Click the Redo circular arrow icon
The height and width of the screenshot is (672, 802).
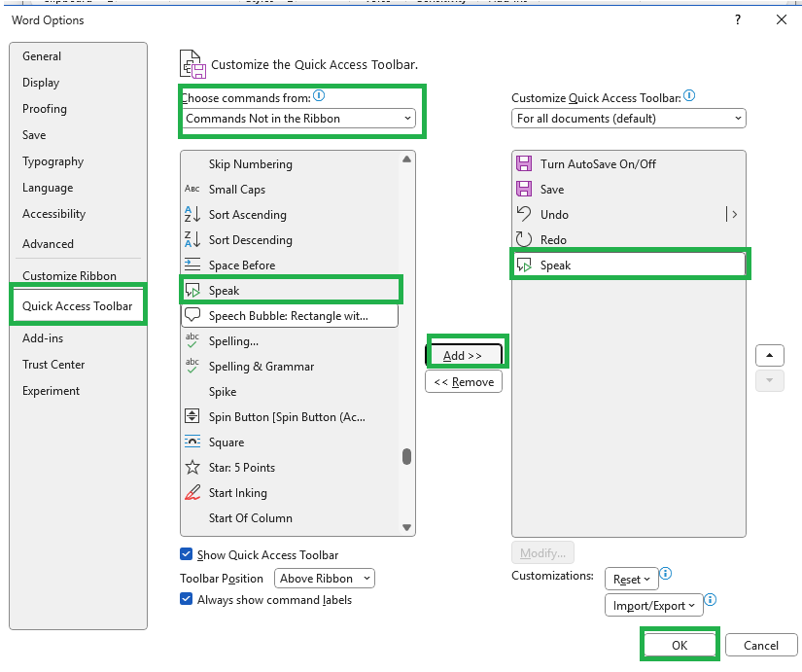(x=524, y=239)
